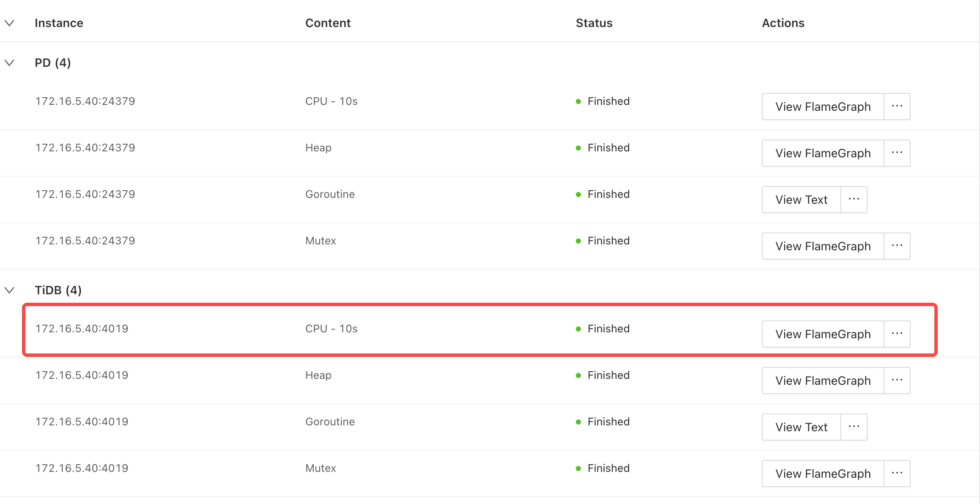Open more actions for PD CPU profile

pyautogui.click(x=897, y=107)
